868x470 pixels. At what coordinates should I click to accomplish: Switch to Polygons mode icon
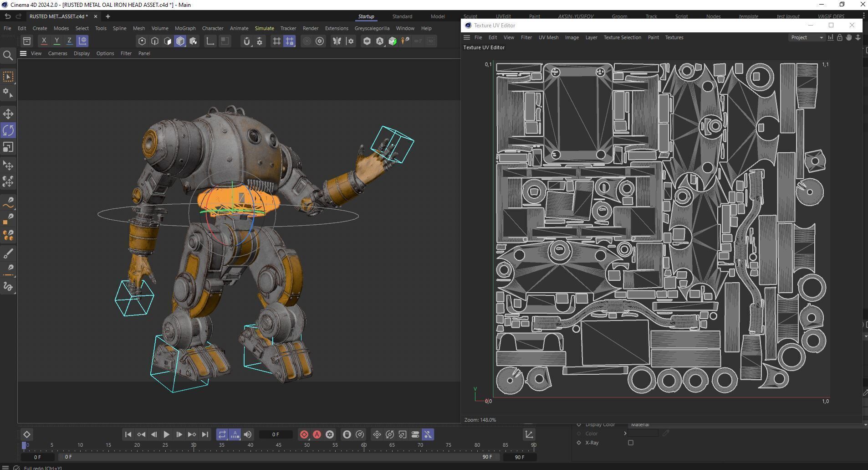[168, 41]
